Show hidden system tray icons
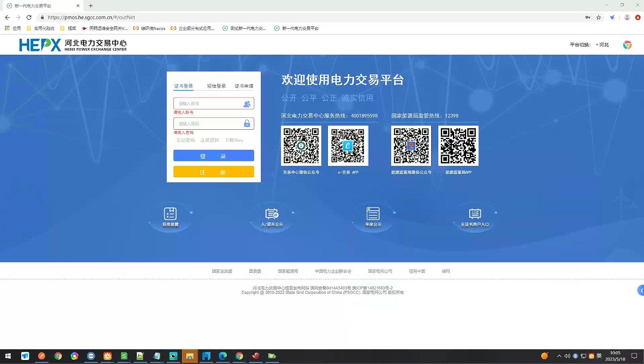Screen dimensions: 644x364 click(x=559, y=356)
